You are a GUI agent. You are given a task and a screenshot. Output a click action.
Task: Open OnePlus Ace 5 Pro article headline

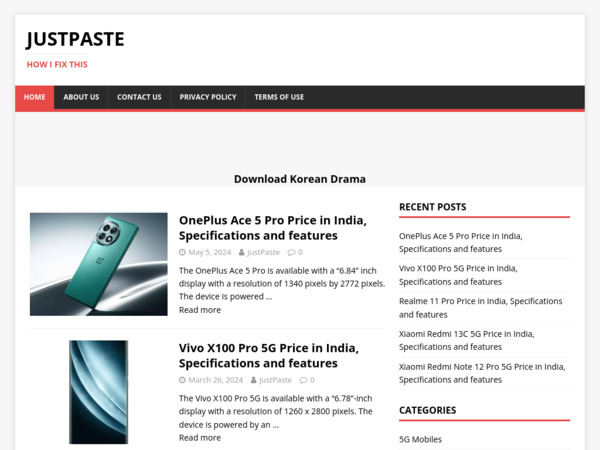tap(272, 228)
